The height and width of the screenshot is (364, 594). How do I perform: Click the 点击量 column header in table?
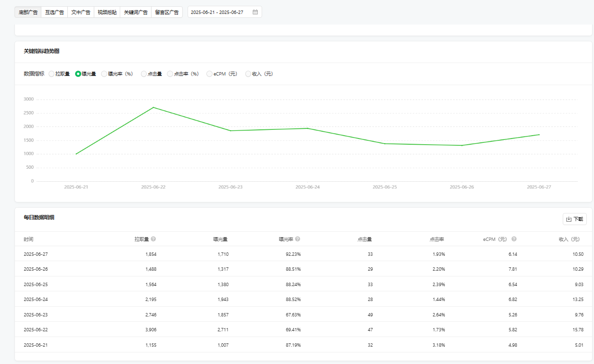click(x=365, y=239)
